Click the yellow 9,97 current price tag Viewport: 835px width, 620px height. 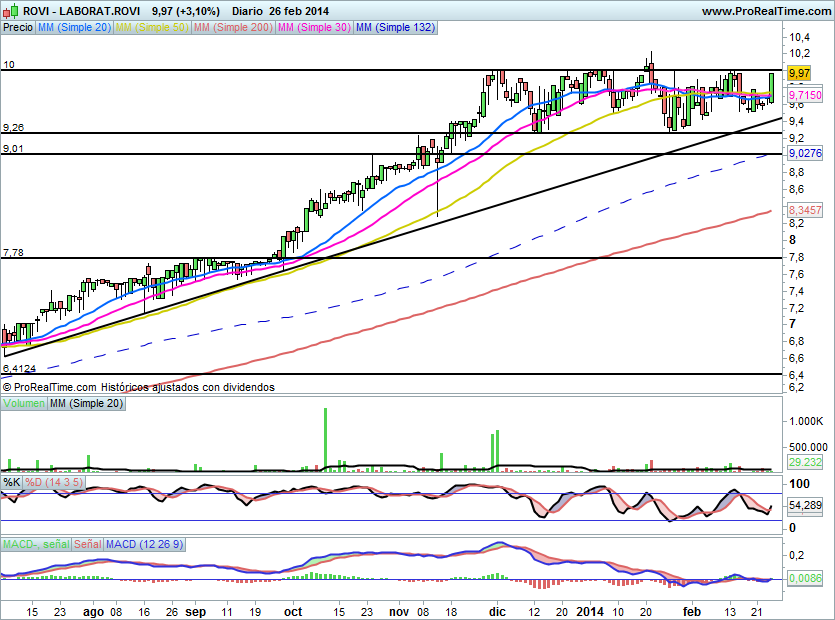pyautogui.click(x=798, y=73)
